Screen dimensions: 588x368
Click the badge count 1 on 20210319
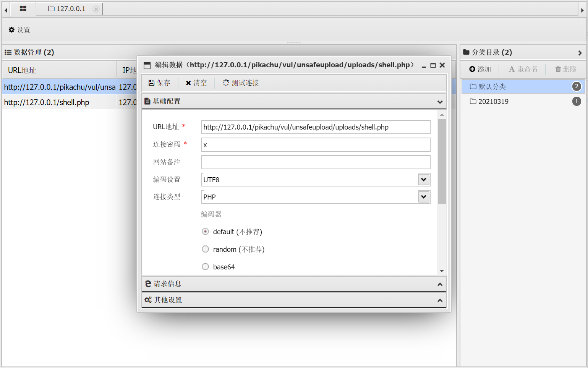[x=577, y=101]
